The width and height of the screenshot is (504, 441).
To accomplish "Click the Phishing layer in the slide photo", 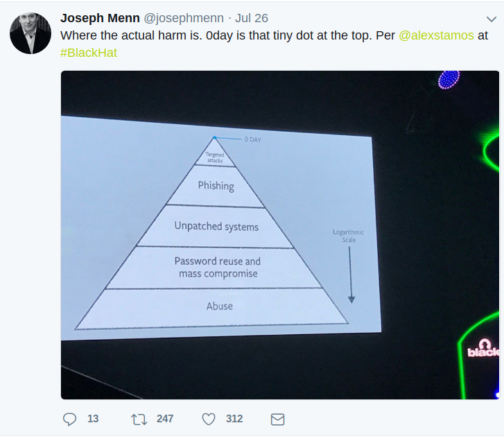I will (x=216, y=186).
